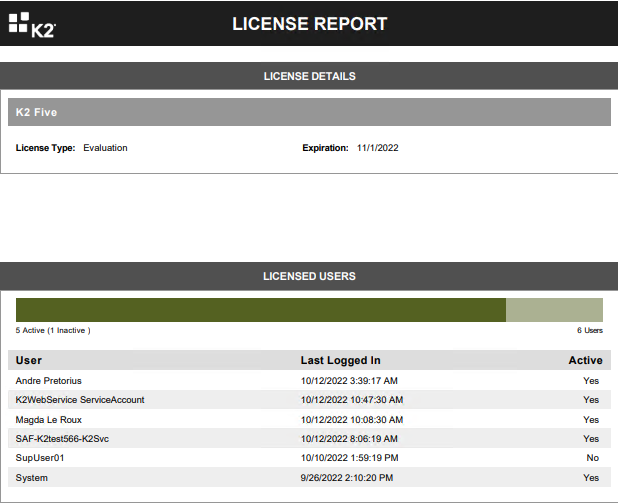Click login time 10/12/2022 3:39:17 AM
Viewport: 618px width, 503px height.
coord(349,381)
